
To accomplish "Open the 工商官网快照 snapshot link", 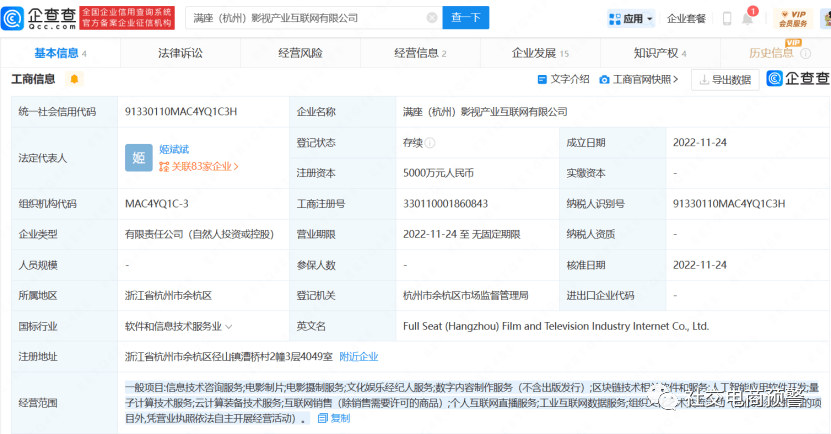I will click(639, 79).
